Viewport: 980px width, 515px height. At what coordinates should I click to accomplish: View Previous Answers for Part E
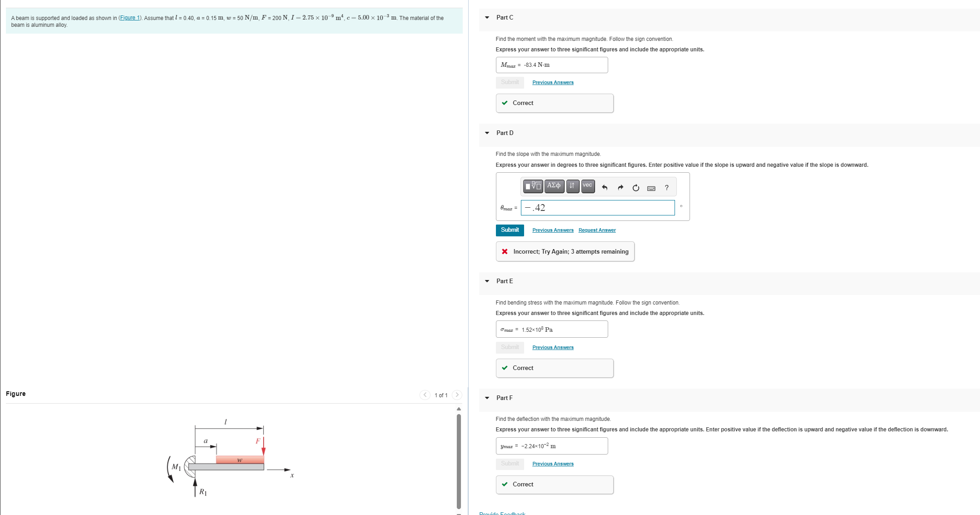(553, 347)
